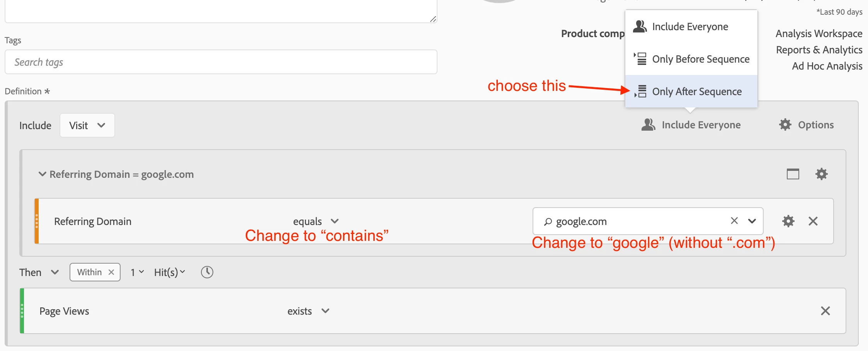Clear the google.com value field

[734, 221]
